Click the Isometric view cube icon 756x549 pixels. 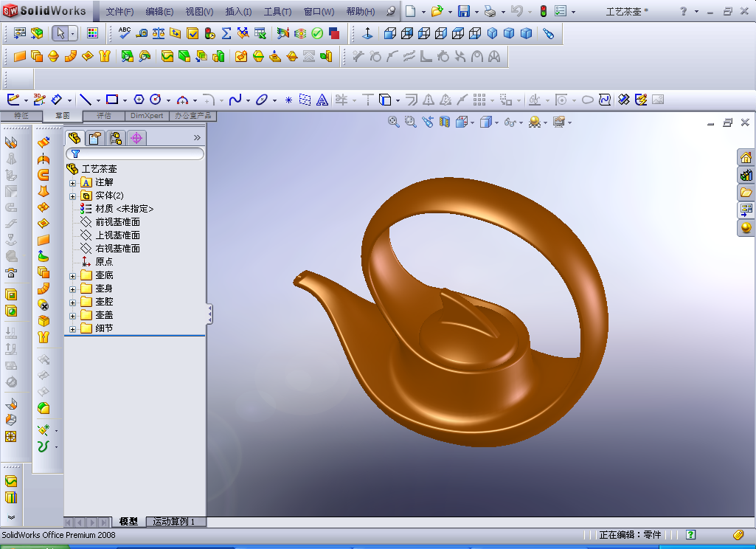pyautogui.click(x=492, y=32)
